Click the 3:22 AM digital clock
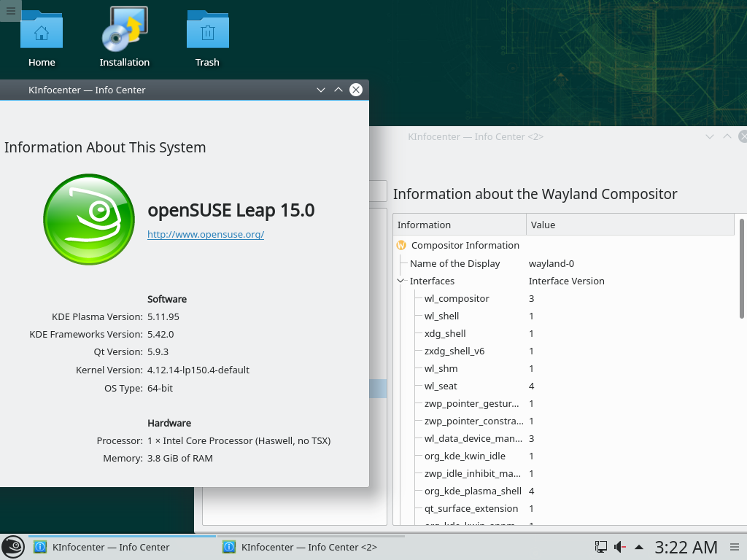 [686, 547]
